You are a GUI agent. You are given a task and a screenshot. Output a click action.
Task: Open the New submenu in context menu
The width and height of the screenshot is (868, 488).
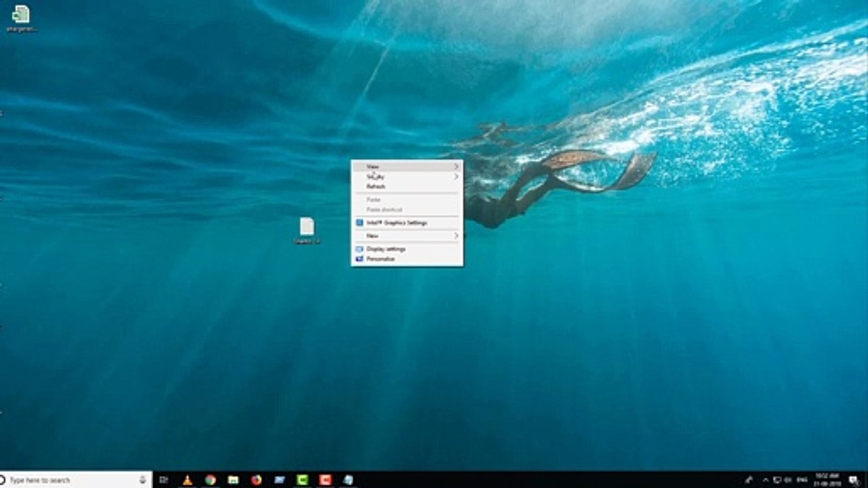[407, 236]
